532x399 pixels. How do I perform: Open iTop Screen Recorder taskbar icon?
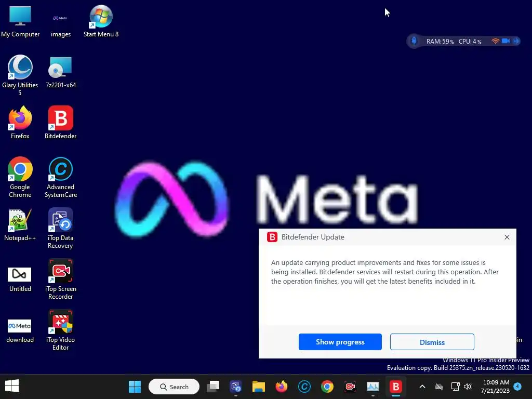pyautogui.click(x=350, y=387)
